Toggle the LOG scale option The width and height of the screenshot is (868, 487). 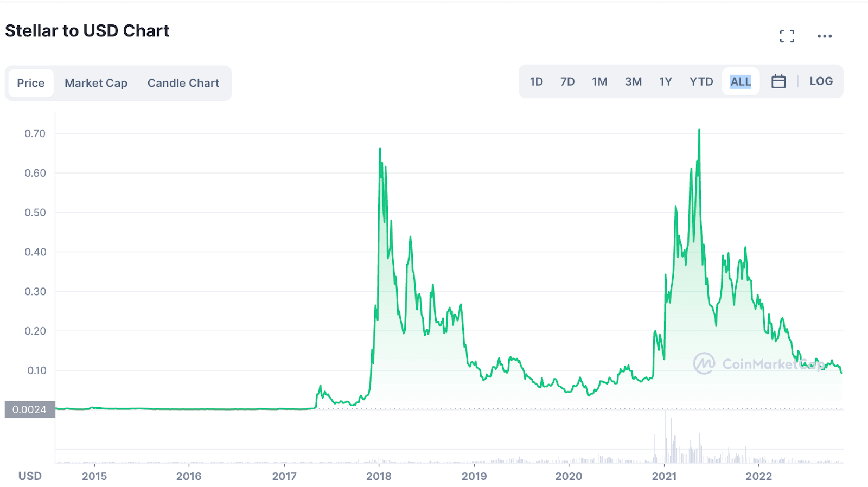821,81
